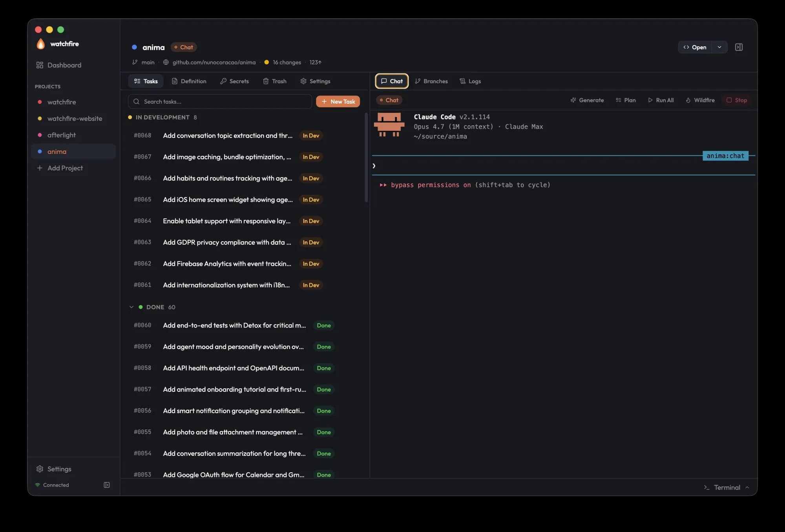Click the Run All play icon
Viewport: 785px width, 532px height.
point(650,100)
